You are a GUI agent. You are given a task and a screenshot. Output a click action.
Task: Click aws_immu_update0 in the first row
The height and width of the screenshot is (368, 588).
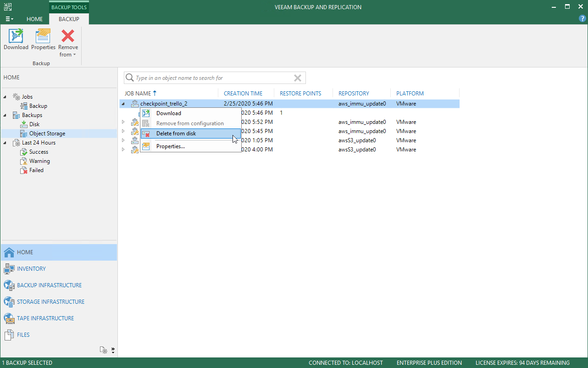tap(362, 104)
